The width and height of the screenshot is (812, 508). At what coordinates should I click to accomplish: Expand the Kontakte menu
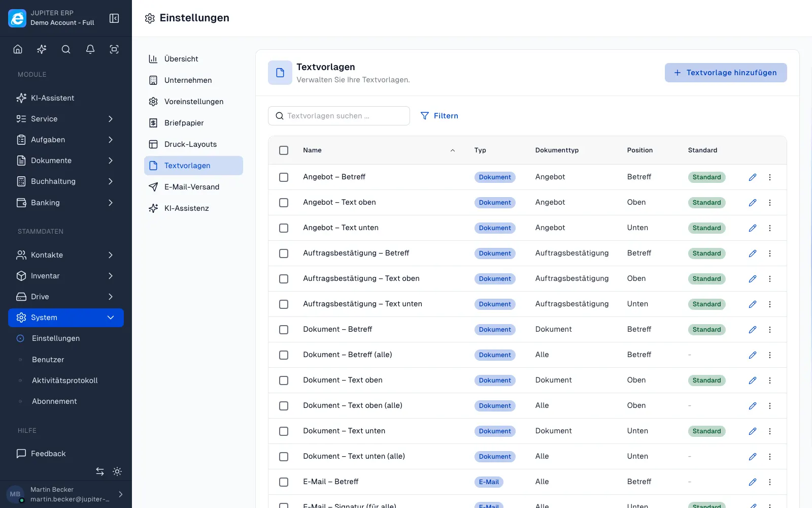click(x=66, y=255)
